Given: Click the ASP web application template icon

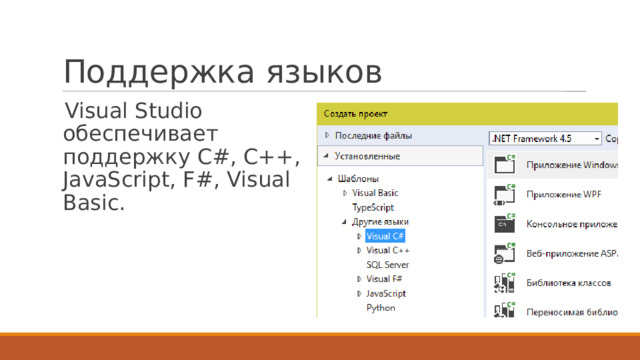Looking at the screenshot, I should click(x=505, y=253).
